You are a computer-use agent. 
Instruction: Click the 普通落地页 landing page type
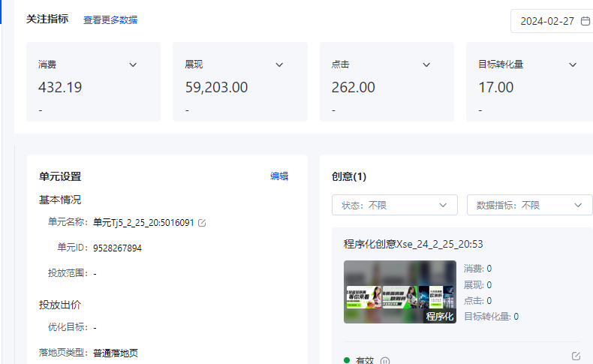(x=116, y=353)
